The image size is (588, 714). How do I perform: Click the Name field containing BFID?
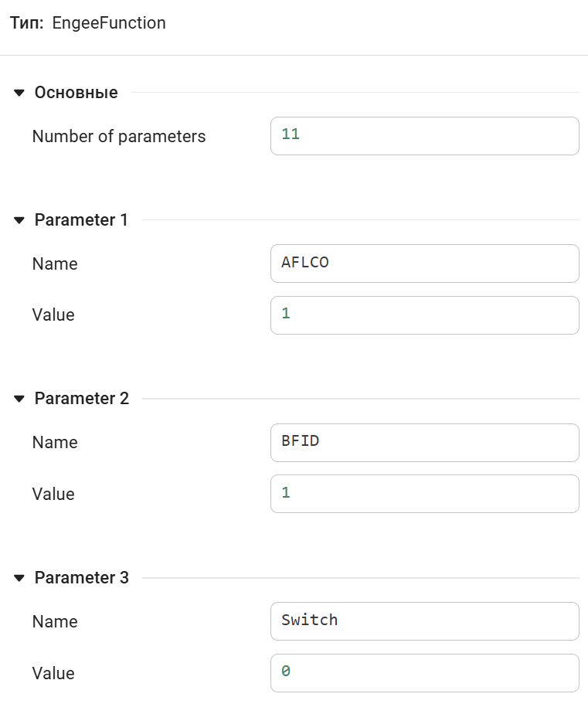point(424,442)
